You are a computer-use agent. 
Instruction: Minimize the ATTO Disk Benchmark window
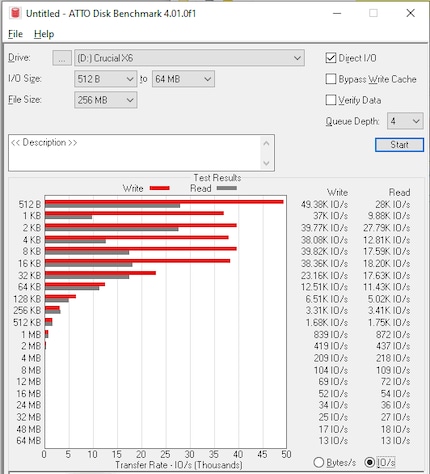click(337, 13)
